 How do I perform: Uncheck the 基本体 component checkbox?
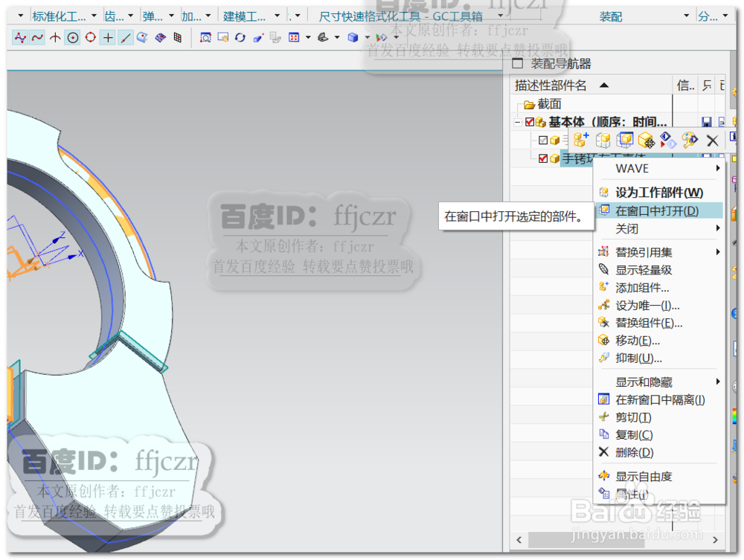[531, 120]
